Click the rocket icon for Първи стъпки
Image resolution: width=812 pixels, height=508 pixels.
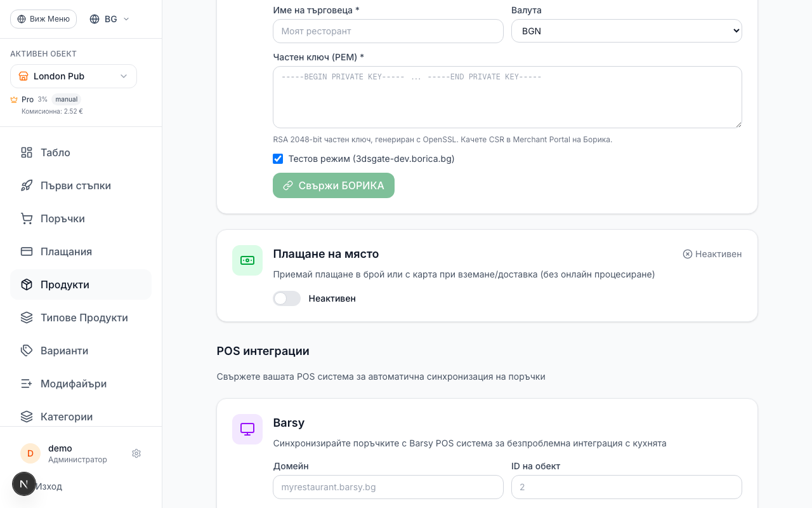pyautogui.click(x=27, y=185)
